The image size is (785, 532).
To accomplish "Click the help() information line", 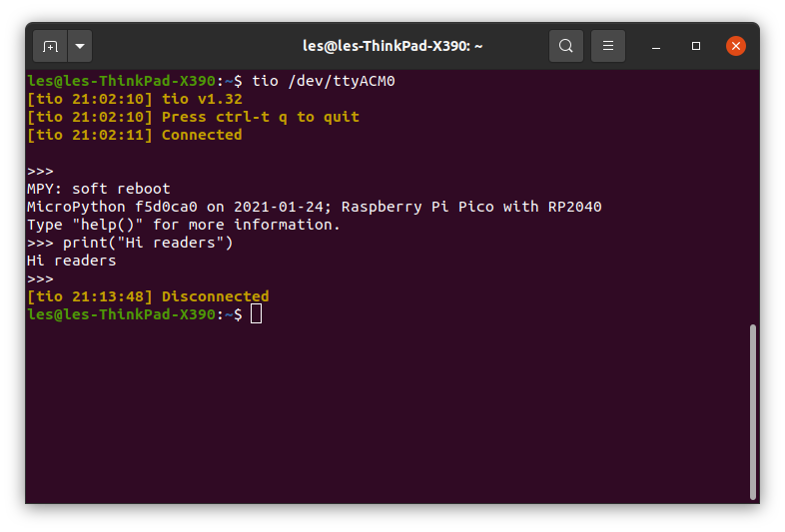I will click(x=184, y=225).
